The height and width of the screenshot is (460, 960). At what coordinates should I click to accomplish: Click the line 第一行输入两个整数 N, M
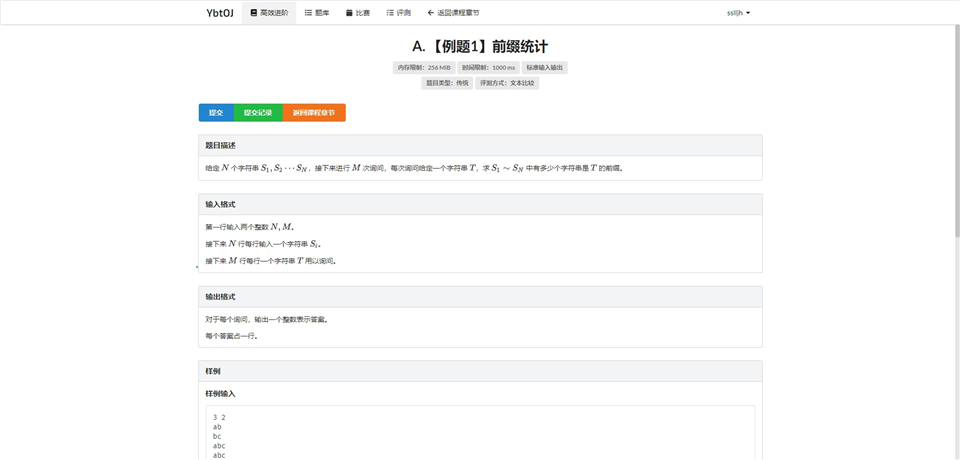tap(250, 227)
